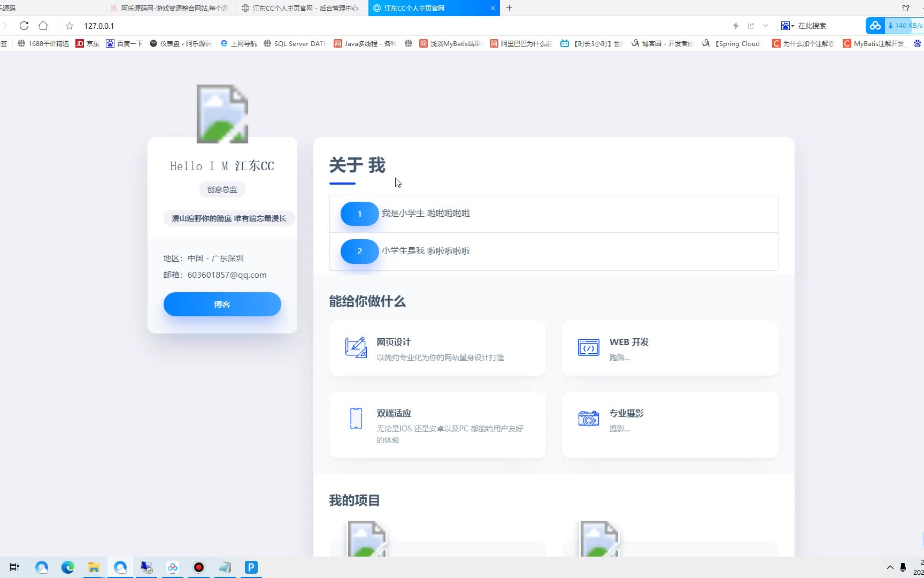Screen dimensions: 924x578
Task: Open the 仪表盘 阿乐源码 bookmark
Action: click(181, 43)
